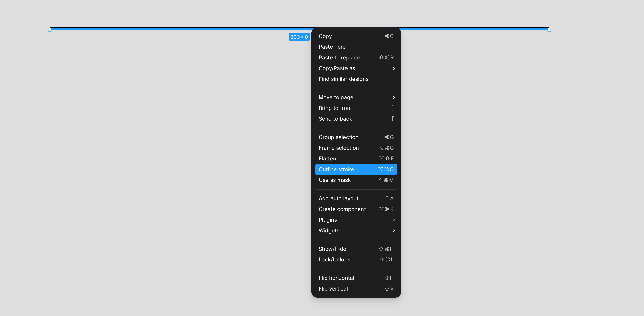Select Group selection option
The image size is (644, 316).
click(x=356, y=137)
